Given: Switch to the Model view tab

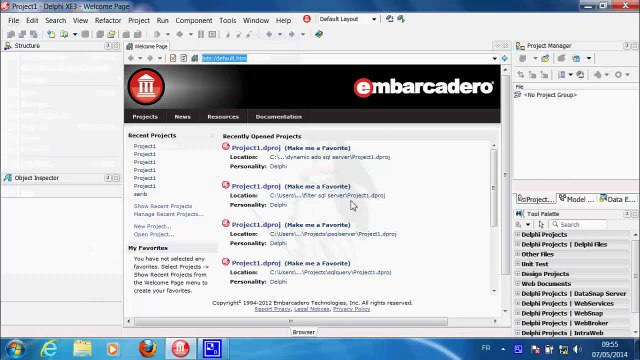Looking at the screenshot, I should pyautogui.click(x=576, y=199).
